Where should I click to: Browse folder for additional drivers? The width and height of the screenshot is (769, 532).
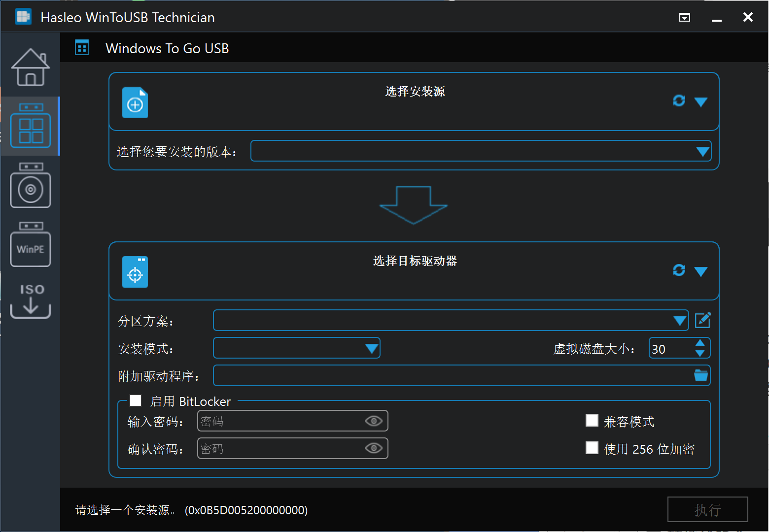[x=701, y=375]
